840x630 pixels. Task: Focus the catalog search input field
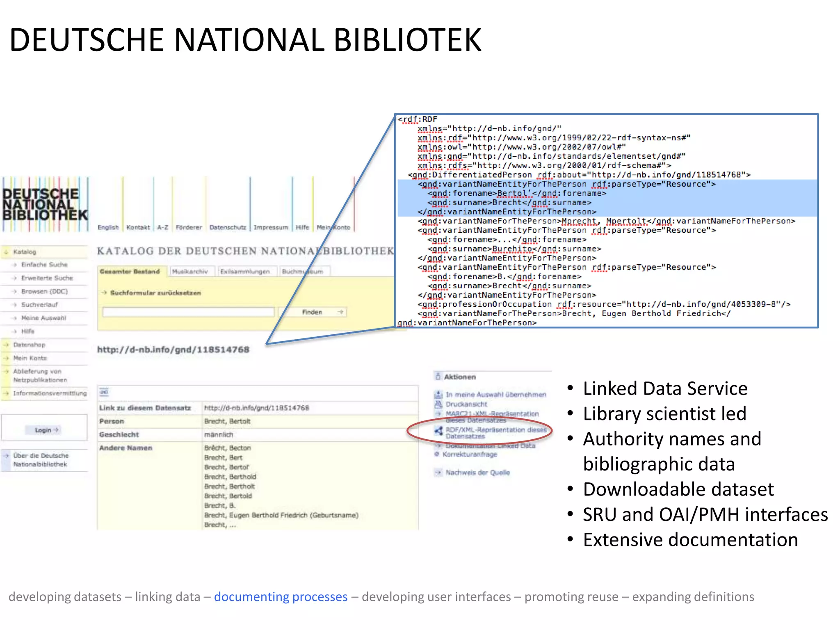[x=188, y=312]
